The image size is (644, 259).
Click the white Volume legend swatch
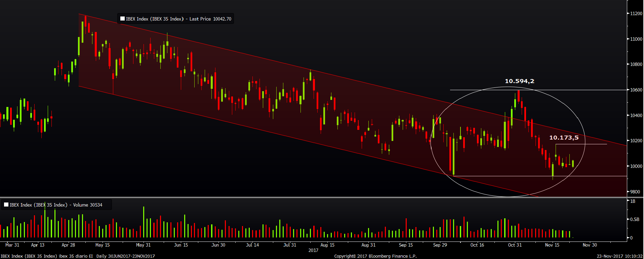point(6,205)
